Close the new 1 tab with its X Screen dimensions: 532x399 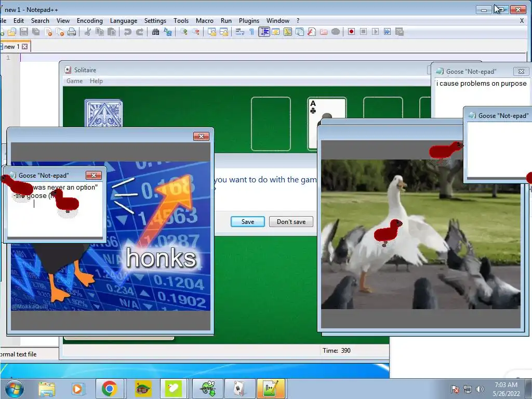pos(25,46)
